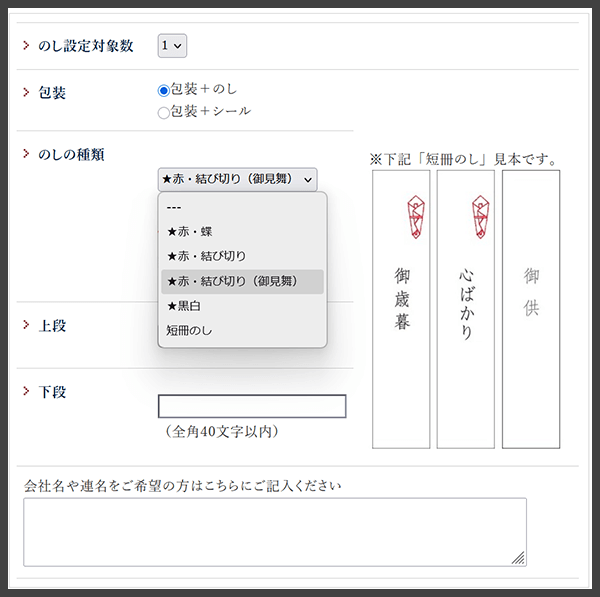Pick ★黒白 in the dropdown list
Screen dimensions: 600x597
tap(184, 305)
